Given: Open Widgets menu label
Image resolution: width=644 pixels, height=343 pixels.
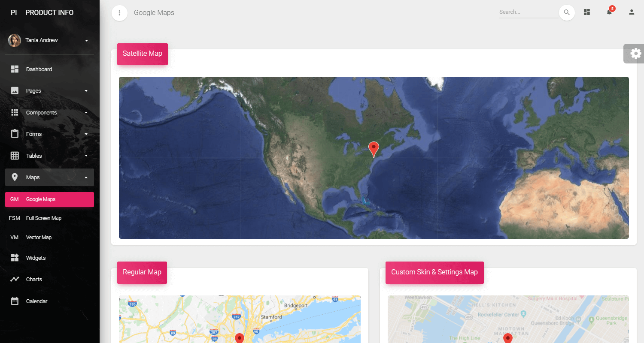Looking at the screenshot, I should pos(36,258).
